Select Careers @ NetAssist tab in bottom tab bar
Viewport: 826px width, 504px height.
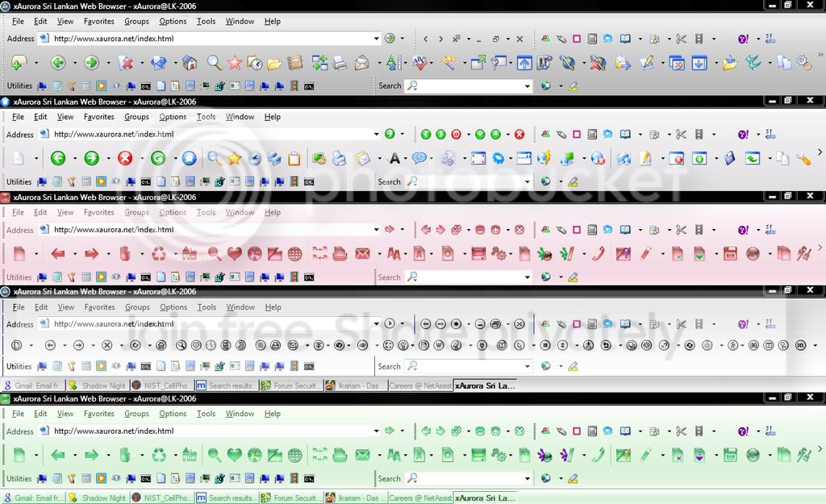pos(420,498)
